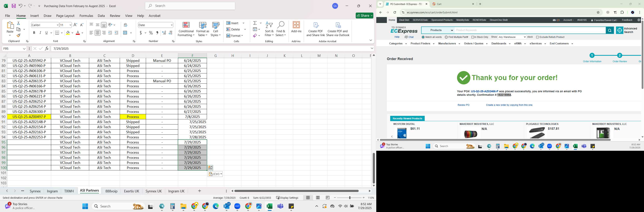Viewport: 644px width, 212px height.
Task: Select Match all words radio button
Action: point(423,37)
